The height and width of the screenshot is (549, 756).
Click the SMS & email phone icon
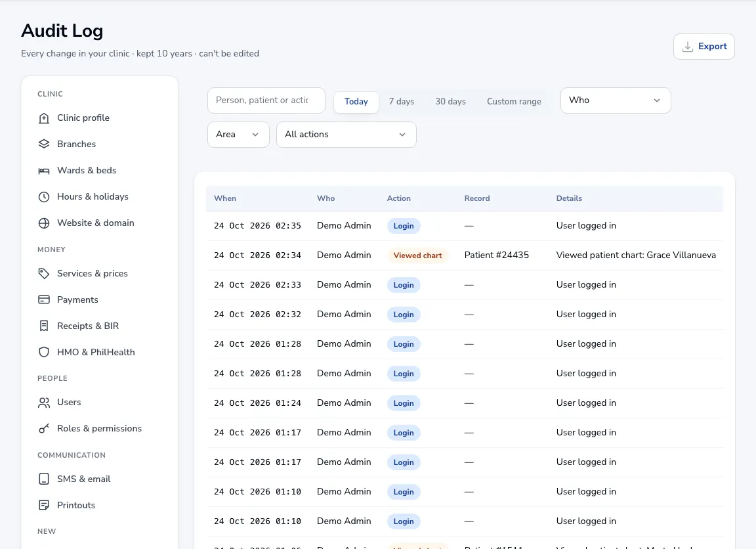coord(44,479)
